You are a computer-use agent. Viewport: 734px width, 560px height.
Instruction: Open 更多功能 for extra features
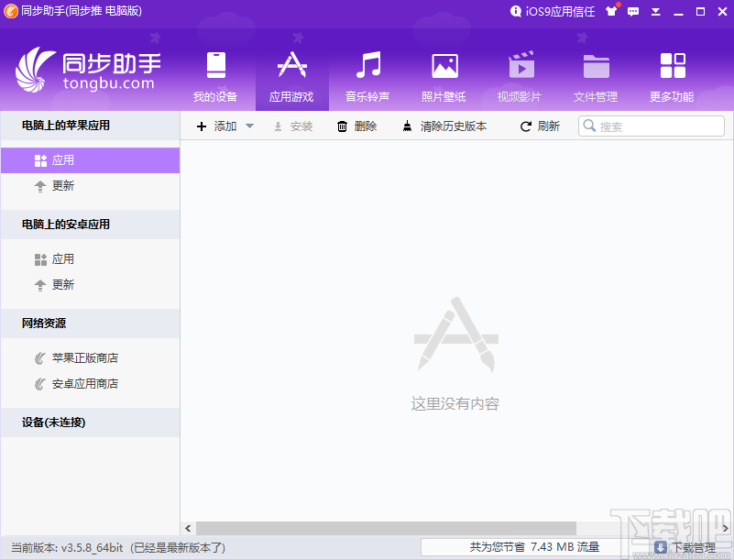(x=672, y=73)
